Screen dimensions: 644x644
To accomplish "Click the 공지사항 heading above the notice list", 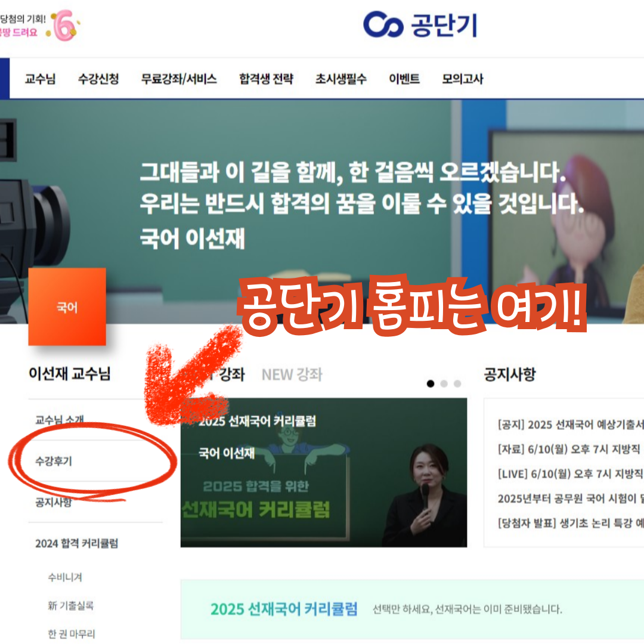I will click(x=510, y=374).
